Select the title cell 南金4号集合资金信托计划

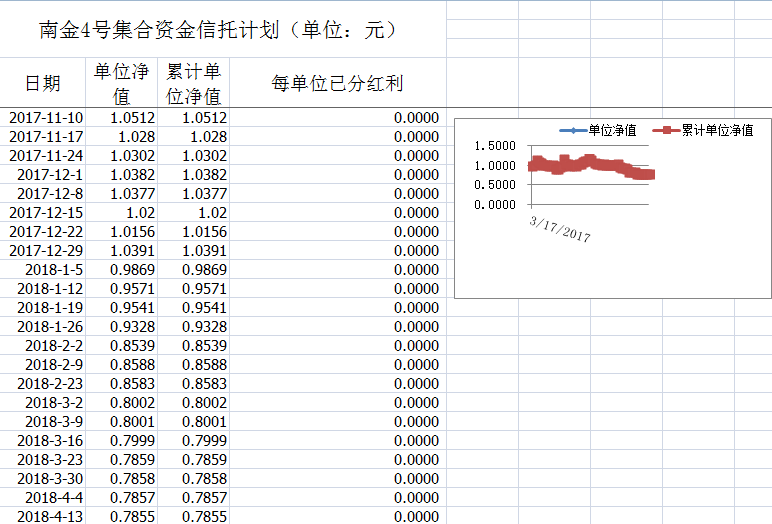[x=220, y=30]
